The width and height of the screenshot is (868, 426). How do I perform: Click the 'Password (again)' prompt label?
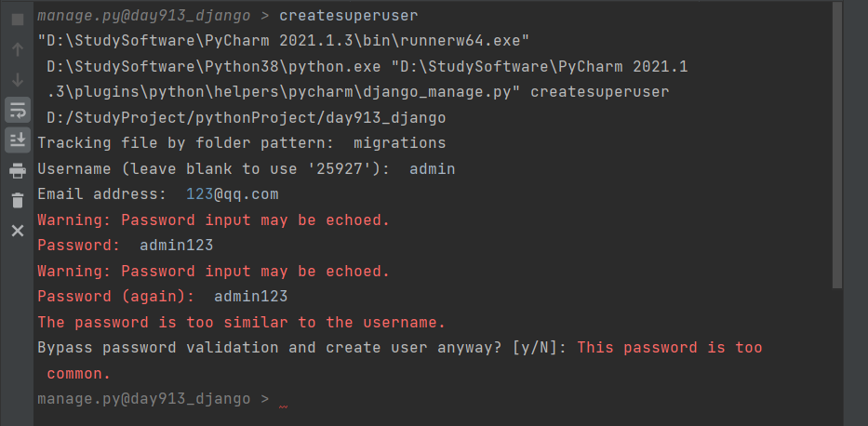tap(115, 297)
